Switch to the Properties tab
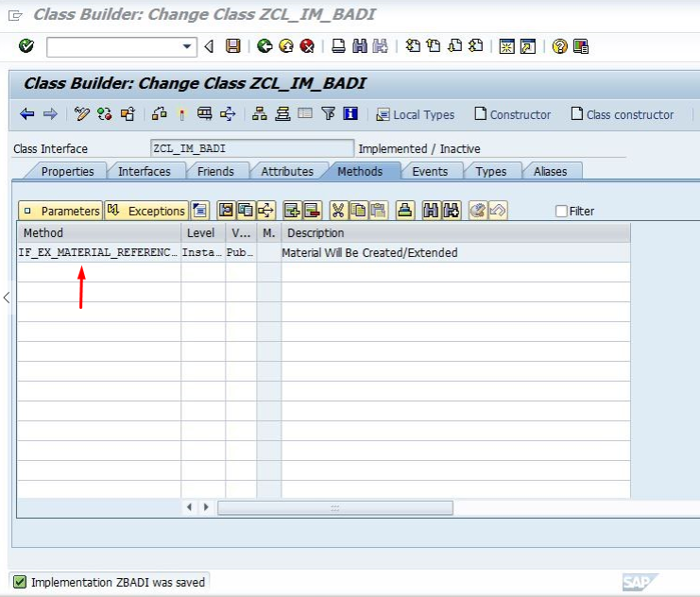Image resolution: width=700 pixels, height=597 pixels. tap(67, 172)
